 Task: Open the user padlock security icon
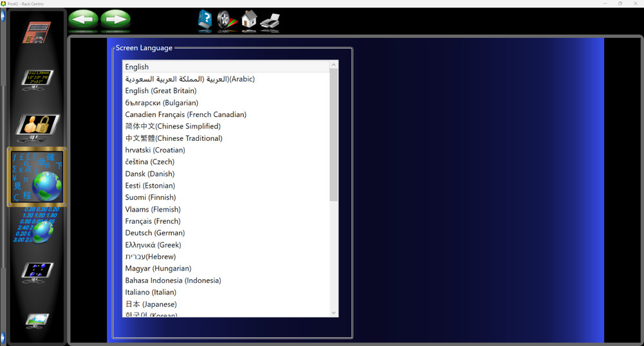[x=37, y=127]
